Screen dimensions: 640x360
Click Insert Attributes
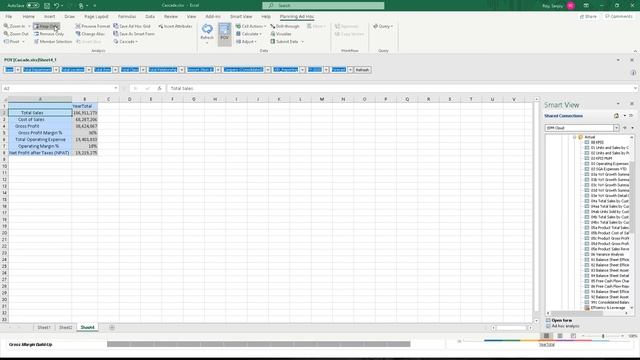[x=175, y=26]
